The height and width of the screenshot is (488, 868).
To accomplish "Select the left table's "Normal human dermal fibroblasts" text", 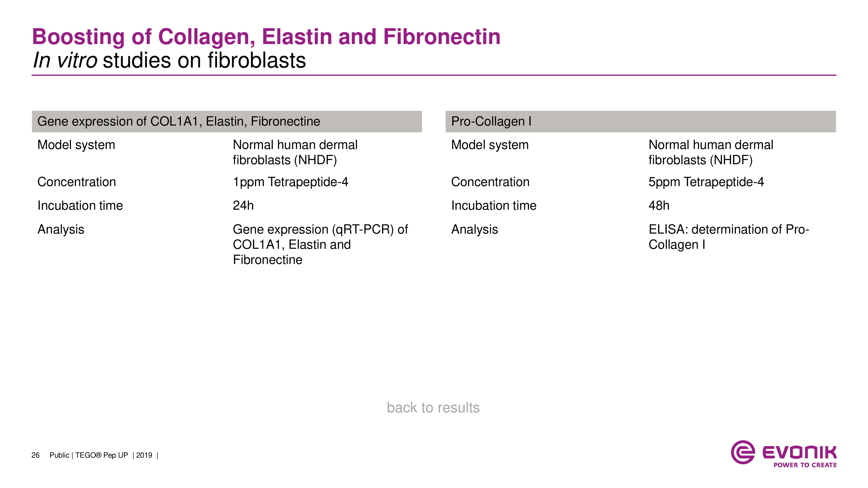I will 295,152.
